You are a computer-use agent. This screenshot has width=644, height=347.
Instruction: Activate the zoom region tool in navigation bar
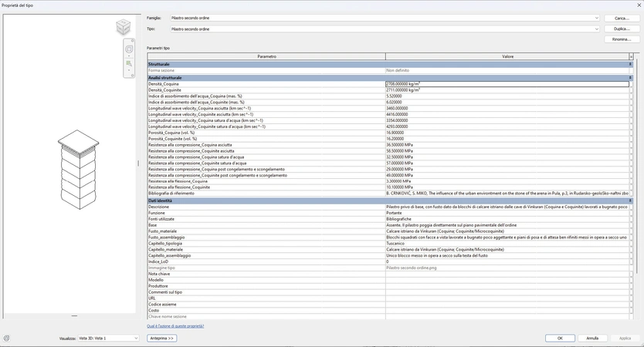coord(129,63)
